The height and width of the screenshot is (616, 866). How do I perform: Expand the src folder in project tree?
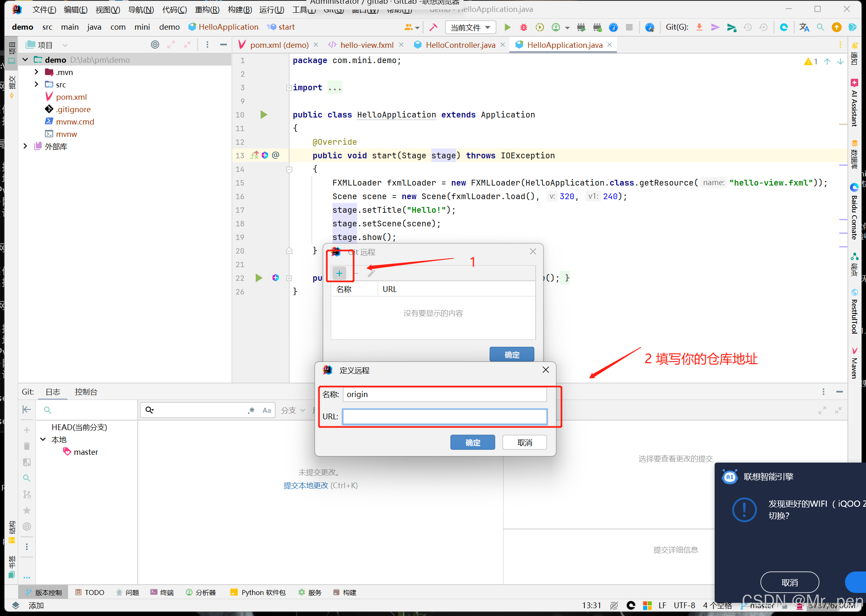point(36,85)
